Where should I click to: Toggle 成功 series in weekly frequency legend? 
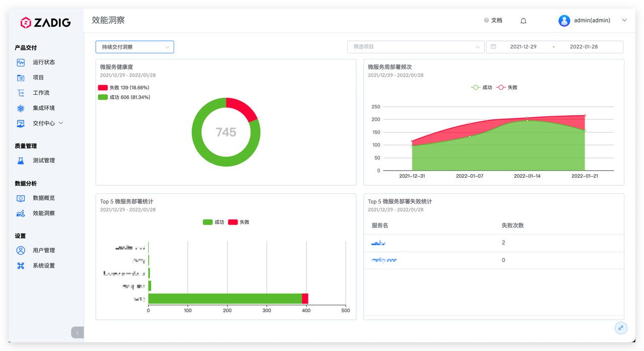click(481, 88)
